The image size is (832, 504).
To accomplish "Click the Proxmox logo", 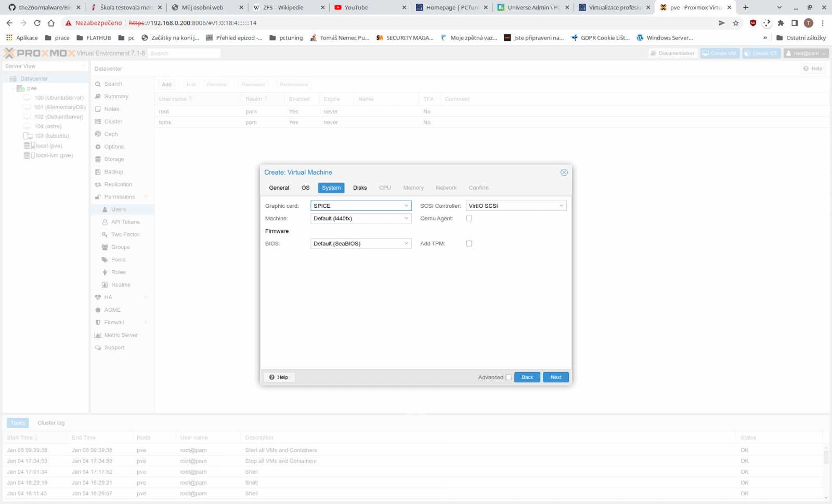I will click(40, 53).
